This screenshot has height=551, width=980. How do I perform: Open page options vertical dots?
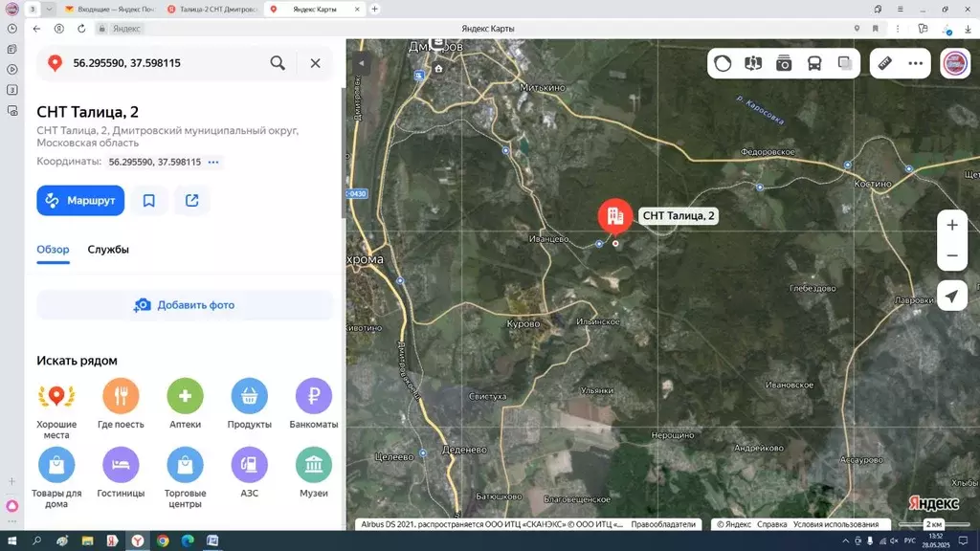coord(898,29)
